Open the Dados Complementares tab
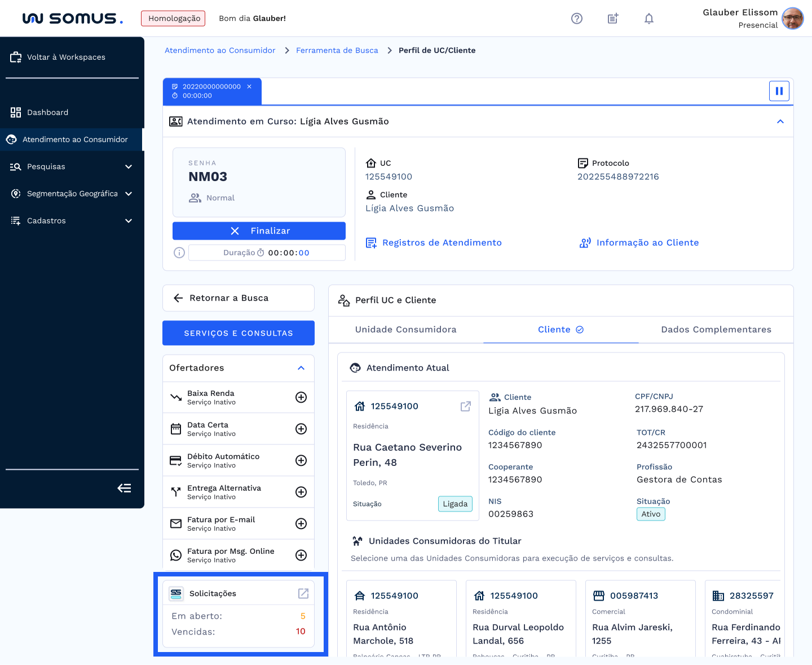 pos(716,329)
